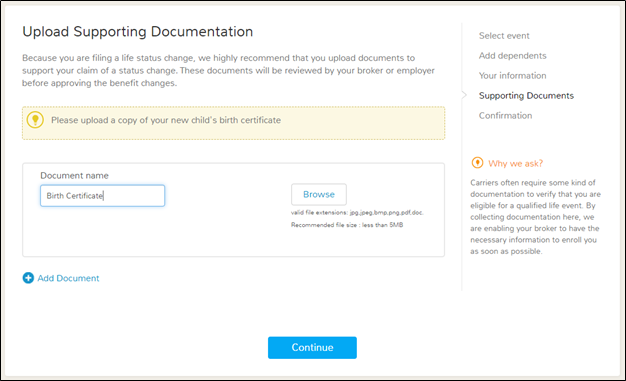Viewport: 626px width, 381px height.
Task: Click the 'valid file extensions' note
Action: [357, 212]
